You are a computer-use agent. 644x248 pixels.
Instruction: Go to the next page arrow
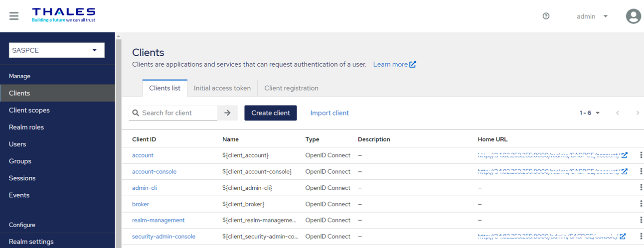tap(638, 113)
